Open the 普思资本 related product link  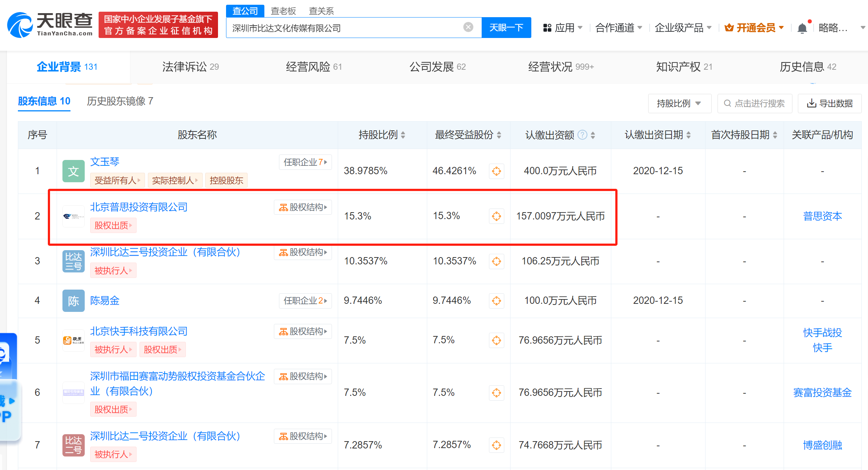[x=822, y=216]
